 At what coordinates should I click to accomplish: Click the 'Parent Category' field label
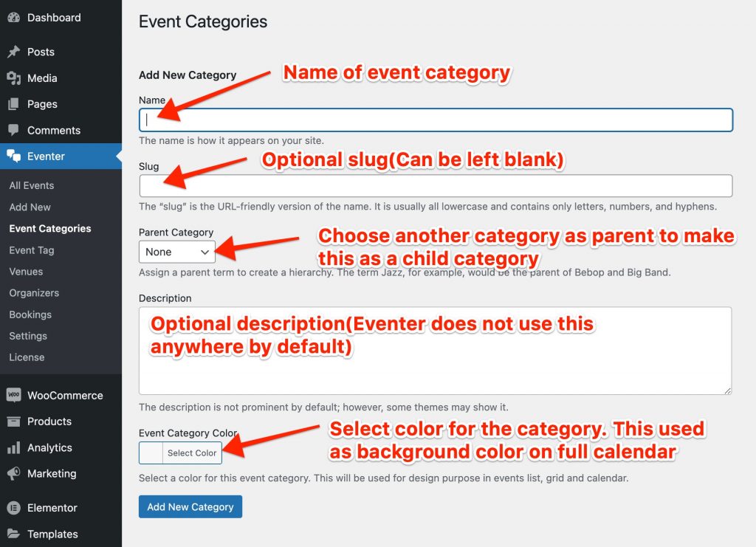[176, 233]
